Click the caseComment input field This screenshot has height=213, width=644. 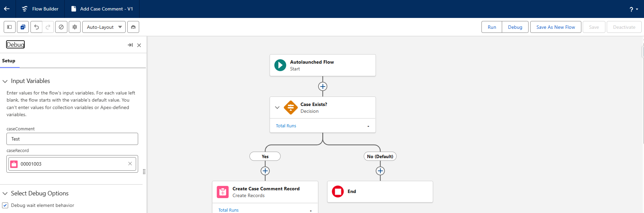(x=72, y=139)
